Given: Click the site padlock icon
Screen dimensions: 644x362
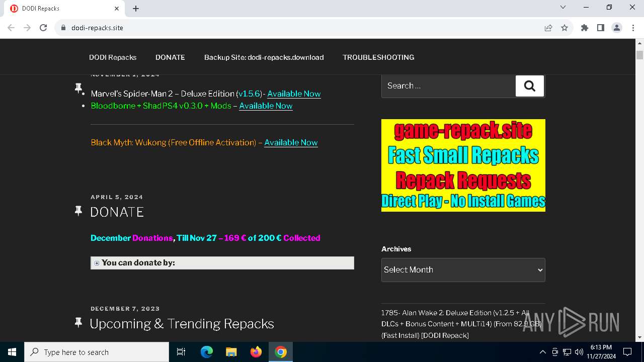Looking at the screenshot, I should tap(63, 28).
